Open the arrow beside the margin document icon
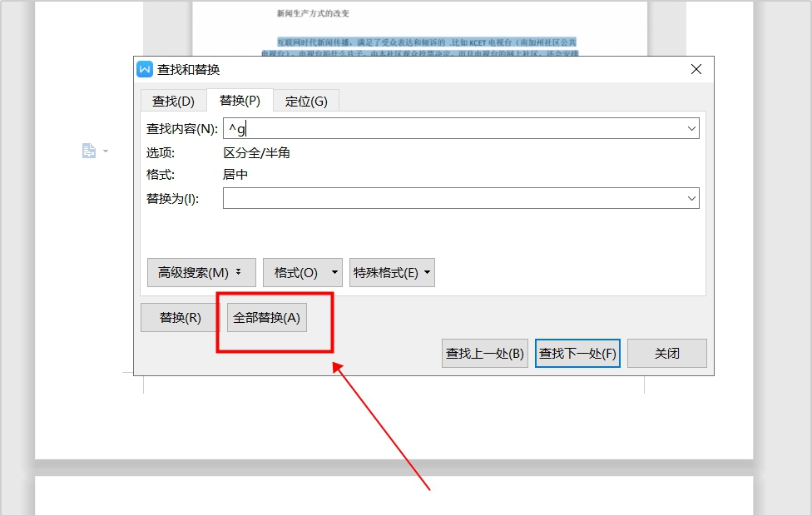This screenshot has width=812, height=516. [106, 151]
